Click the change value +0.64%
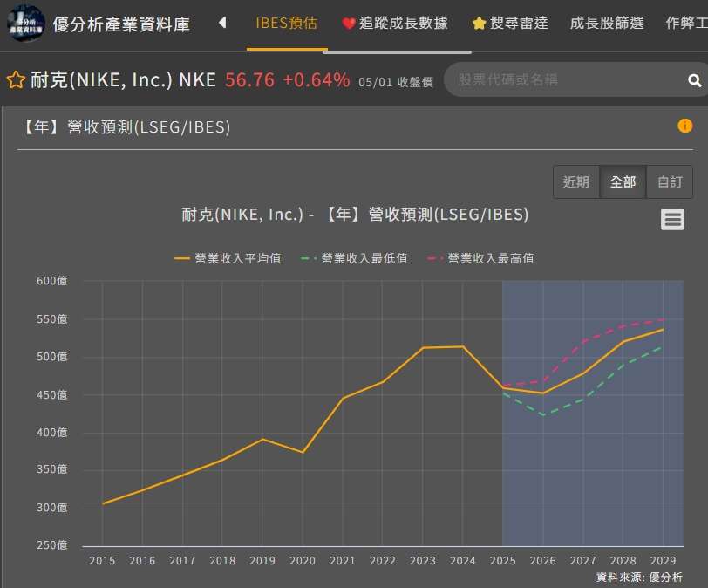 click(x=316, y=80)
